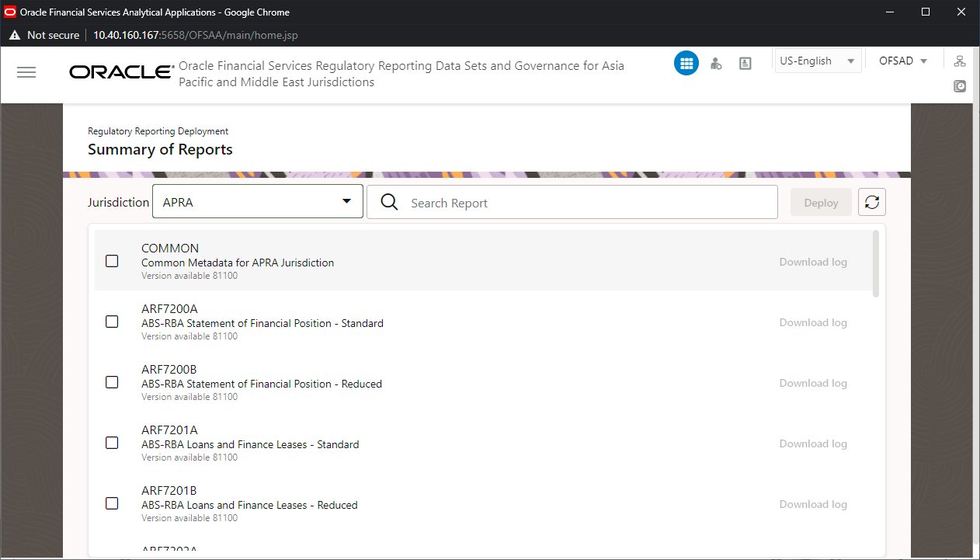Click 'Common Metadata for APRA Jurisdiction' text
The image size is (980, 560).
[238, 263]
